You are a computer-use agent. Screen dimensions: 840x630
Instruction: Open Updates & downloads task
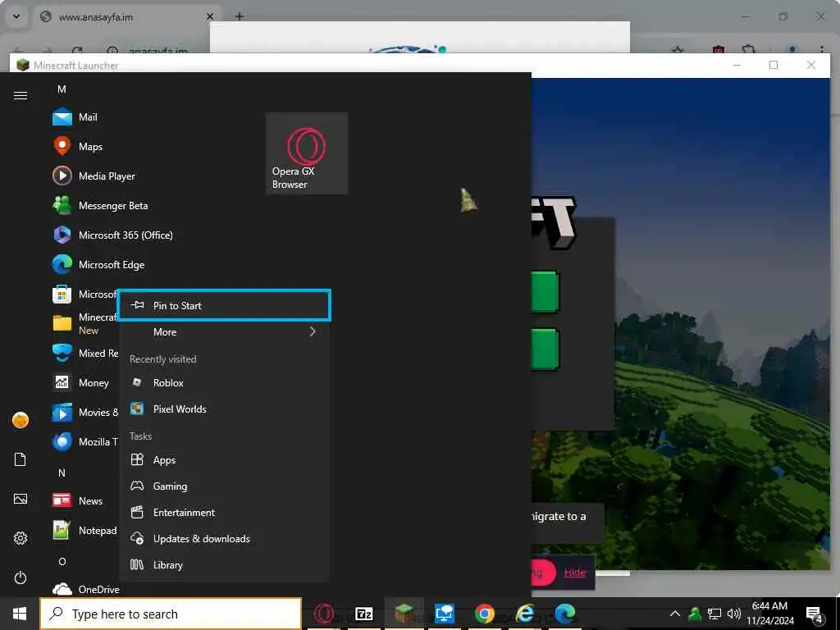224,538
